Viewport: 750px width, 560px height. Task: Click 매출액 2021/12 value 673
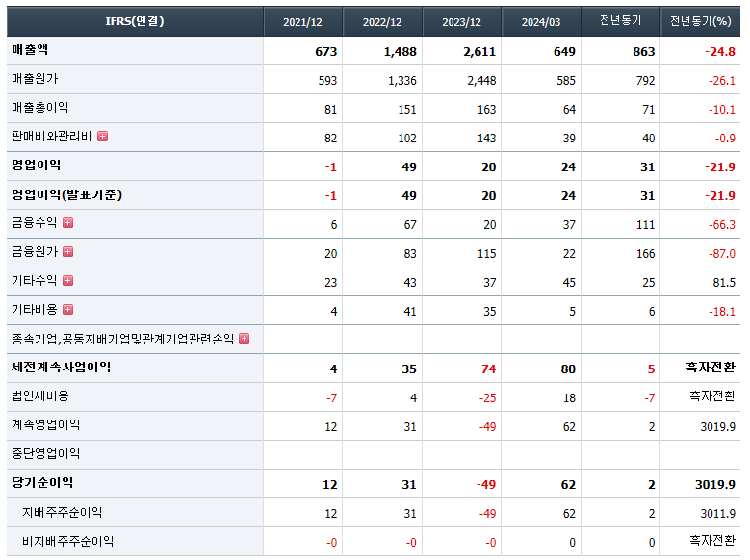[326, 52]
